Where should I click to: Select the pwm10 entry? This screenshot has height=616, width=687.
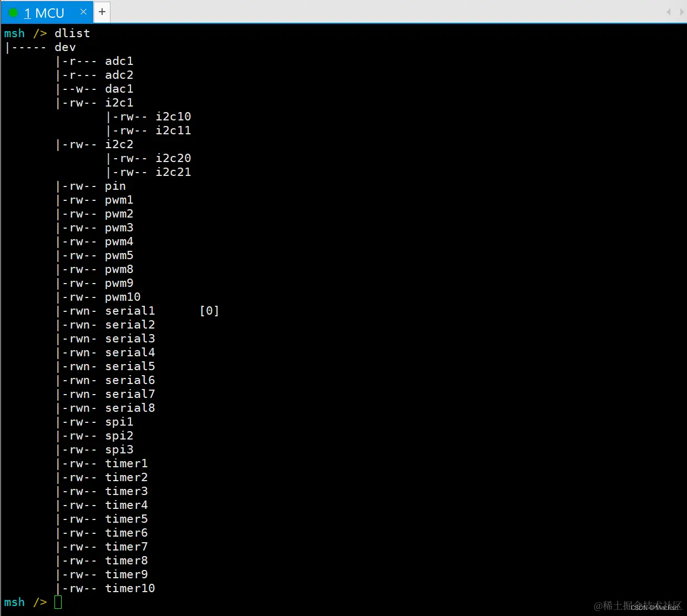tap(123, 297)
